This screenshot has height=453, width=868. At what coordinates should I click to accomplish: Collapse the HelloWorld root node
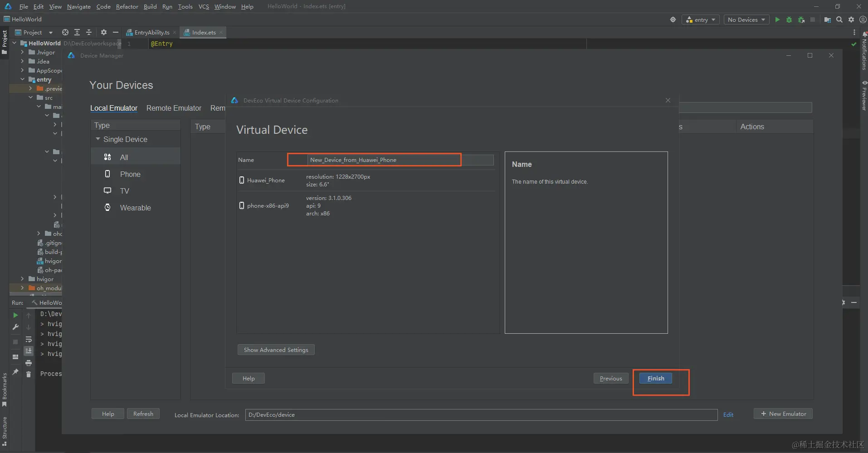tap(15, 43)
